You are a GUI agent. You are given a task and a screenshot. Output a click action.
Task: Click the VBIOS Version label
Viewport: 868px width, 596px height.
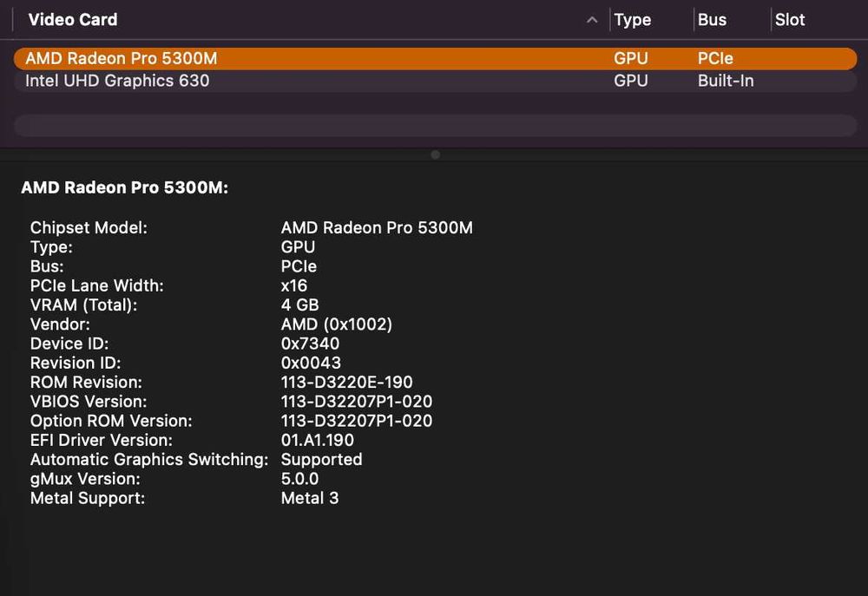point(89,402)
